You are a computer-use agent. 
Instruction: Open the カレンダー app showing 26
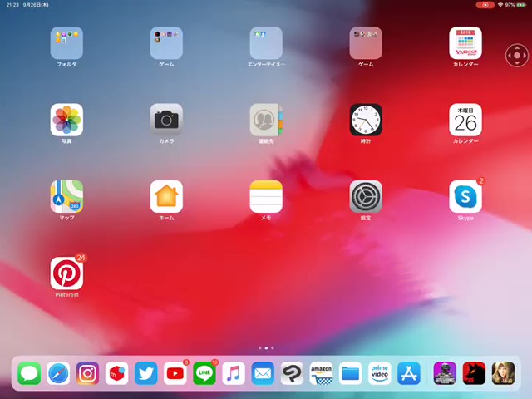click(465, 120)
